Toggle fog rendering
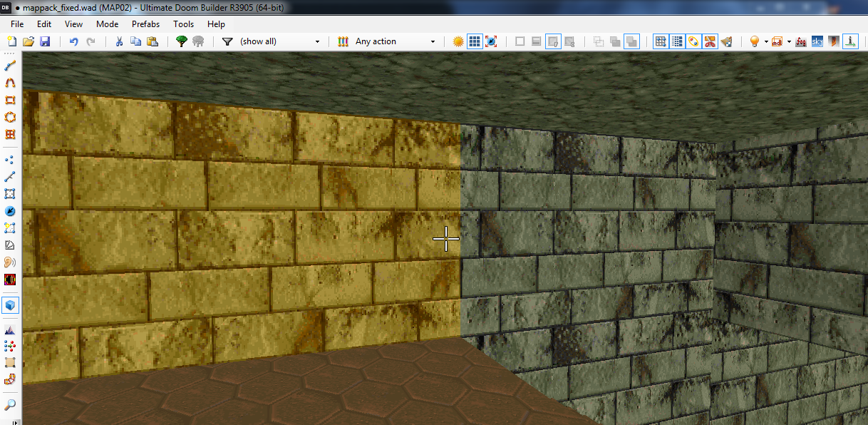Viewport: 868px width, 425px height. (x=801, y=41)
